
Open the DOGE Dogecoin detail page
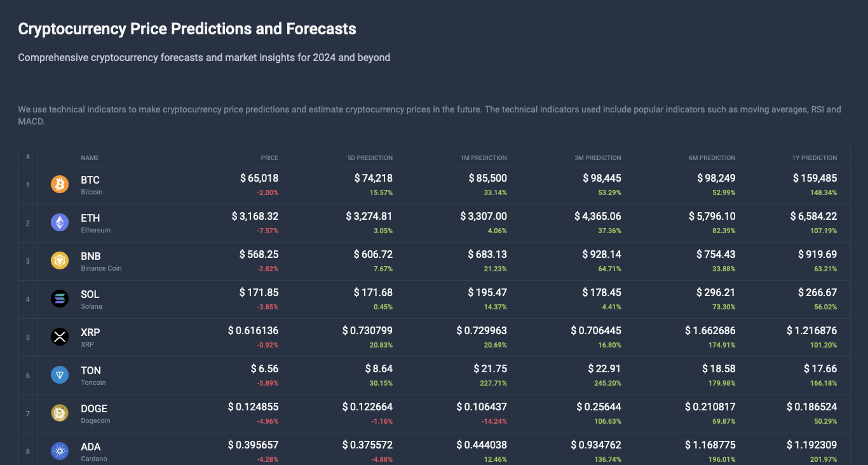pos(94,408)
